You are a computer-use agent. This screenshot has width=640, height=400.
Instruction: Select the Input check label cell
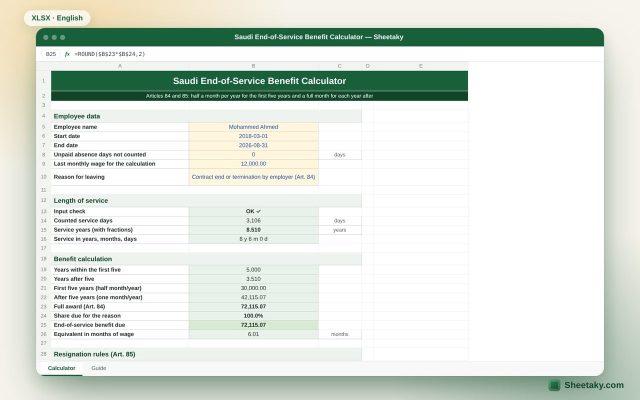120,211
